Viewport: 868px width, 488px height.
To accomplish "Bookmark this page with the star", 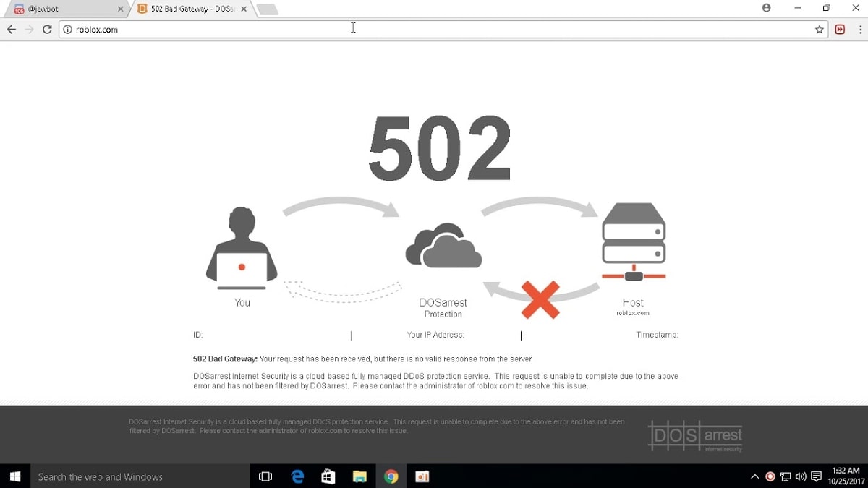I will pyautogui.click(x=820, y=30).
